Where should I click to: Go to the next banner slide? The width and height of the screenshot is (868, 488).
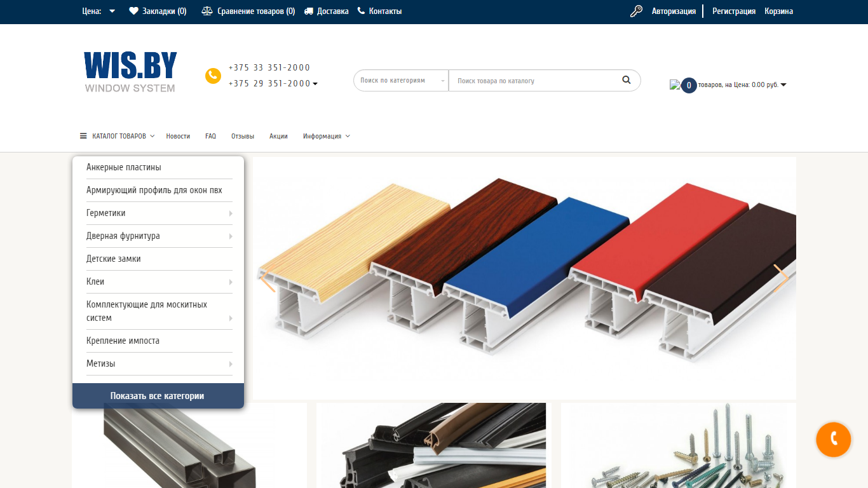(781, 278)
